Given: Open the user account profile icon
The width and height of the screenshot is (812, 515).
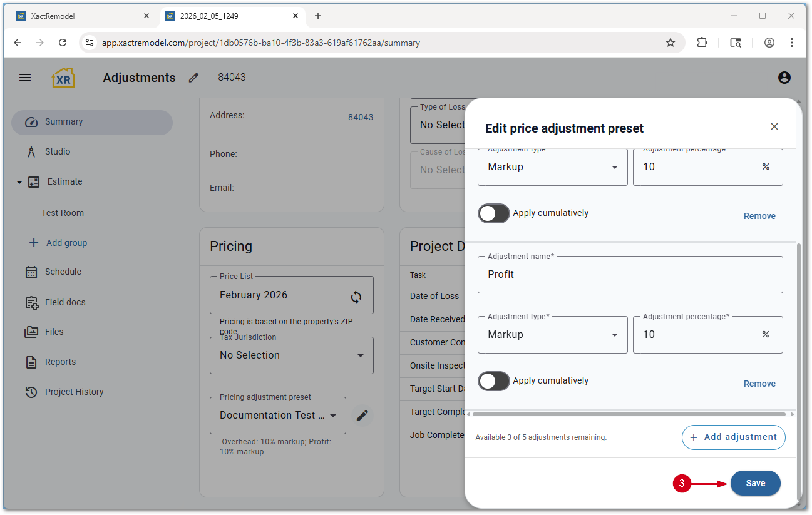Looking at the screenshot, I should (x=784, y=78).
